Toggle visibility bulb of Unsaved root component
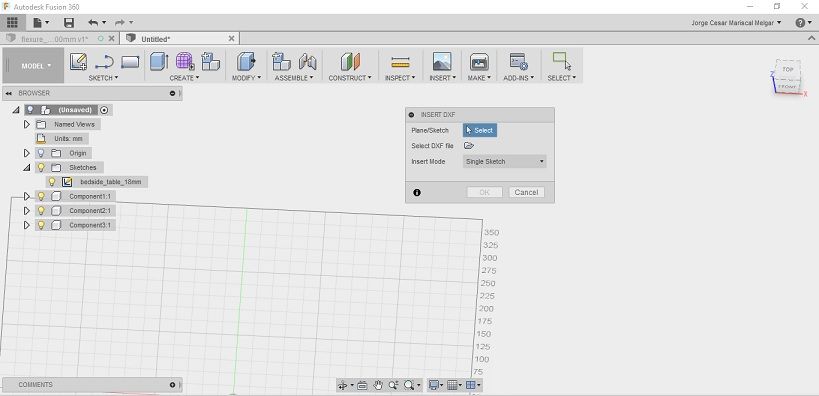This screenshot has width=819, height=396. click(x=30, y=110)
